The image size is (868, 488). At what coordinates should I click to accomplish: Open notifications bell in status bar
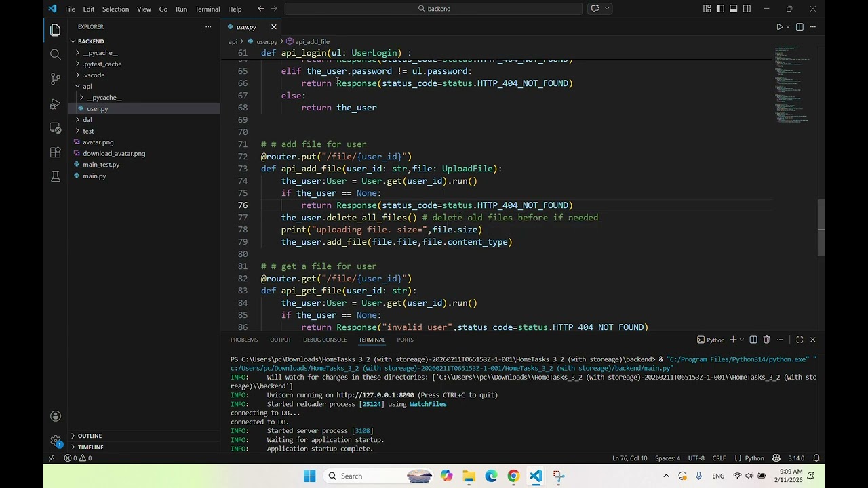pos(816,458)
